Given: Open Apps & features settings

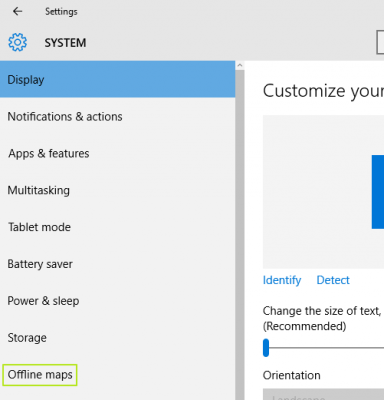Looking at the screenshot, I should pos(117,153).
